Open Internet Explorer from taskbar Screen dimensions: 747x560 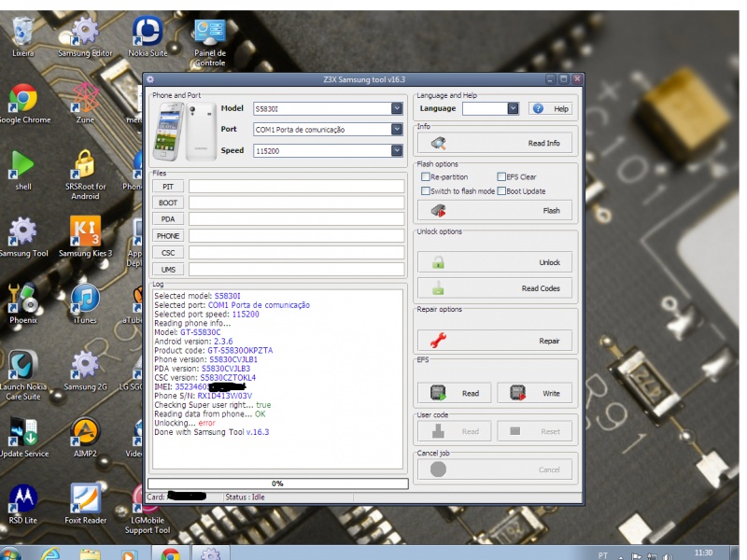(50, 554)
